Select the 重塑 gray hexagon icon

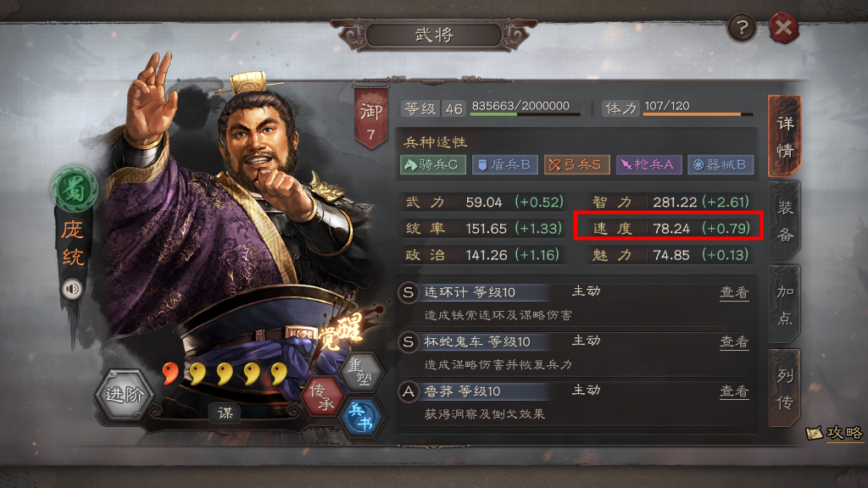click(362, 371)
